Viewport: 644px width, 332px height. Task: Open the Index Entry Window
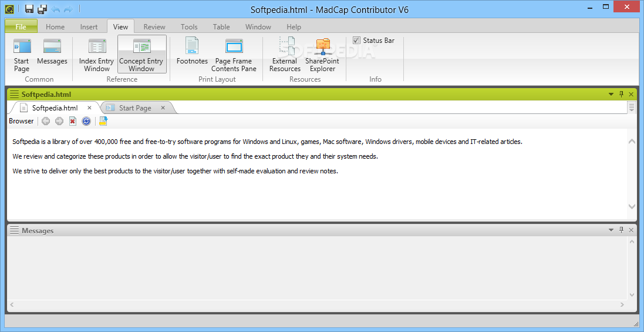(96, 55)
